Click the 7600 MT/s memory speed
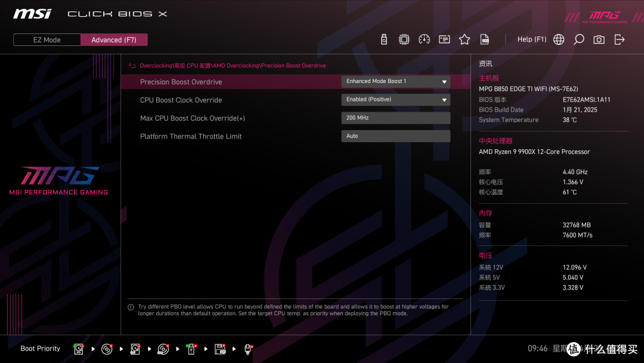Image resolution: width=644 pixels, height=363 pixels. click(x=577, y=235)
